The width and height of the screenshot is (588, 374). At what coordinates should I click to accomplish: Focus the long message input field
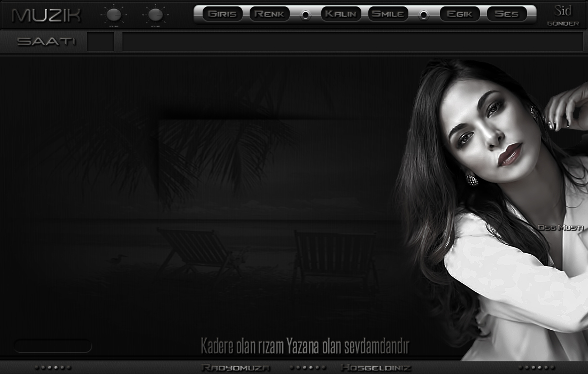pos(352,42)
